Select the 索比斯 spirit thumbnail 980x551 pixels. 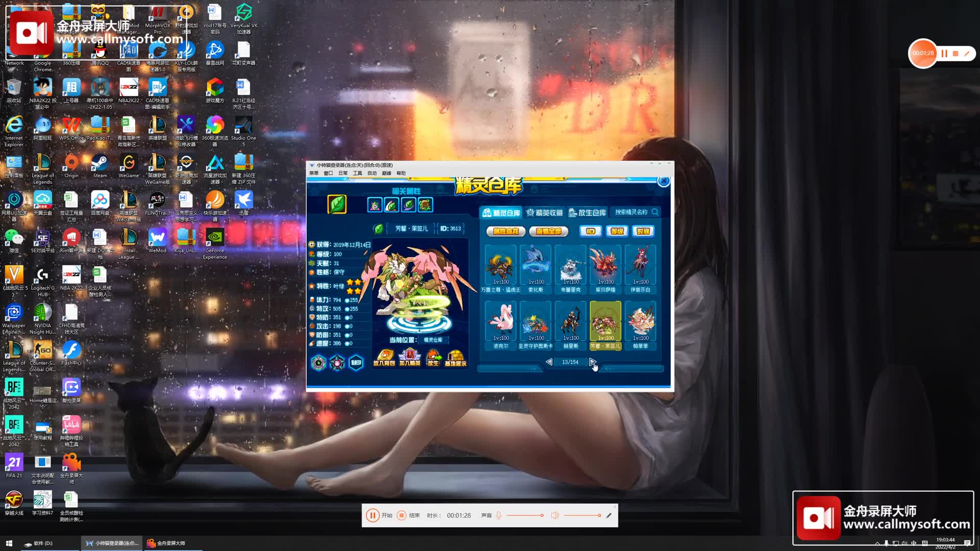pos(535,265)
